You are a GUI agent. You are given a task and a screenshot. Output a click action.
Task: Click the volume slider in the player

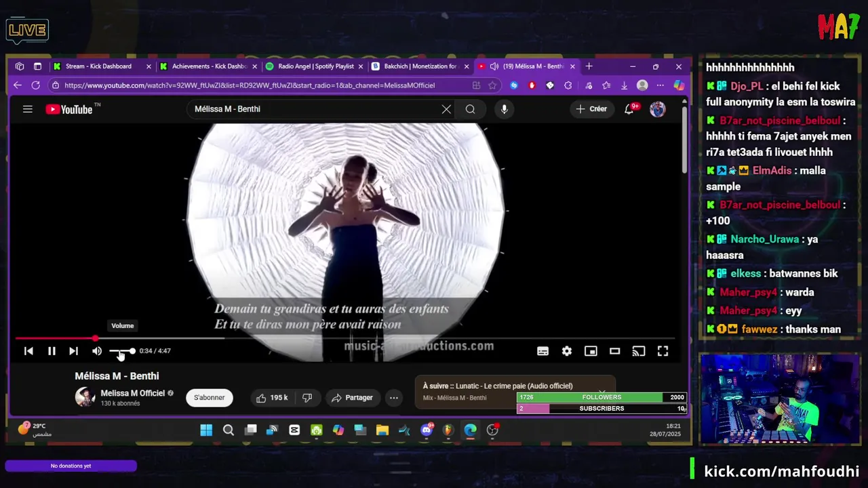pyautogui.click(x=122, y=351)
